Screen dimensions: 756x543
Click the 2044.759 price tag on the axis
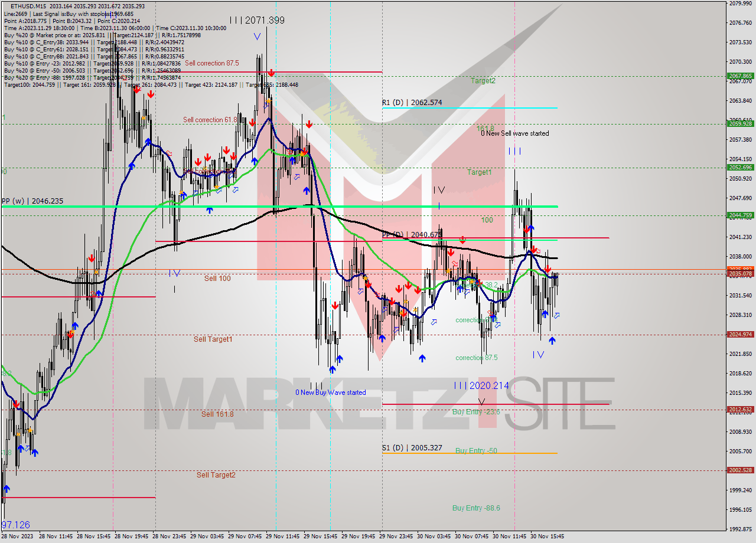tap(740, 215)
